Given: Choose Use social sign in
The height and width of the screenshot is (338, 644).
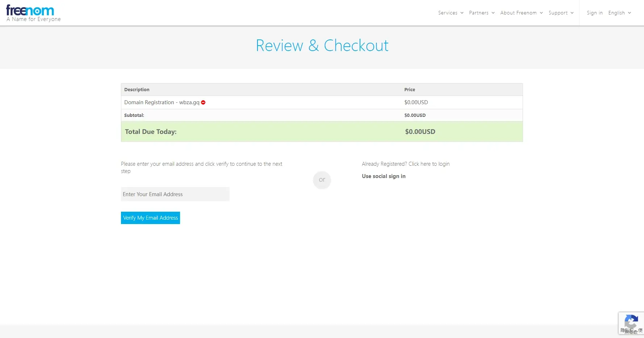Looking at the screenshot, I should (384, 176).
